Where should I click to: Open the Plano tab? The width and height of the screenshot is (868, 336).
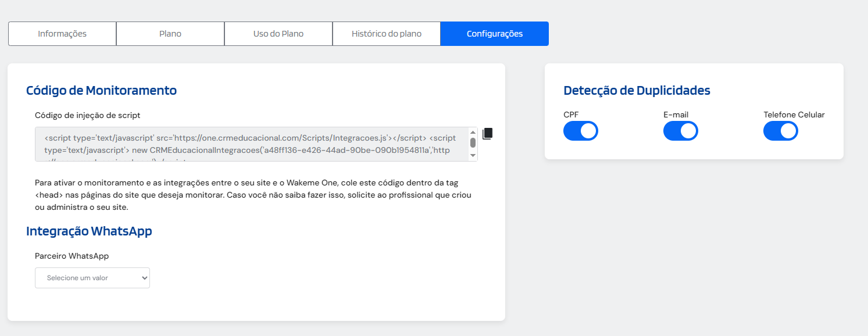coord(170,34)
